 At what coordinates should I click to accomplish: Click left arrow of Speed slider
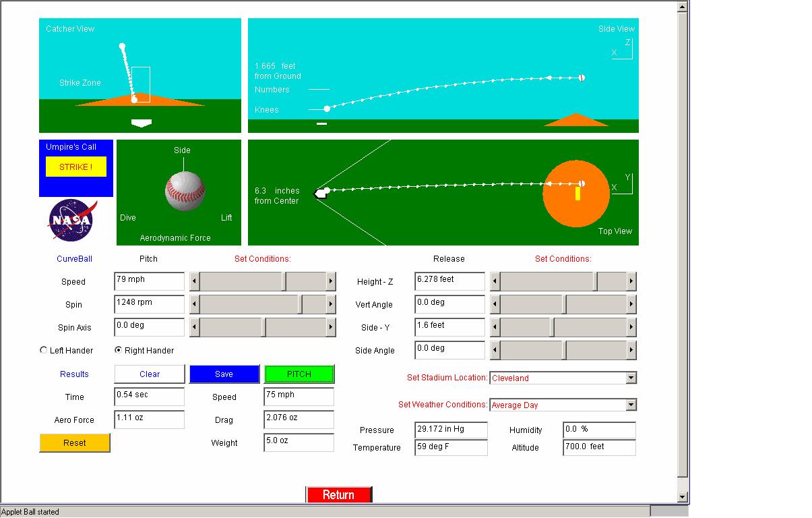click(194, 281)
